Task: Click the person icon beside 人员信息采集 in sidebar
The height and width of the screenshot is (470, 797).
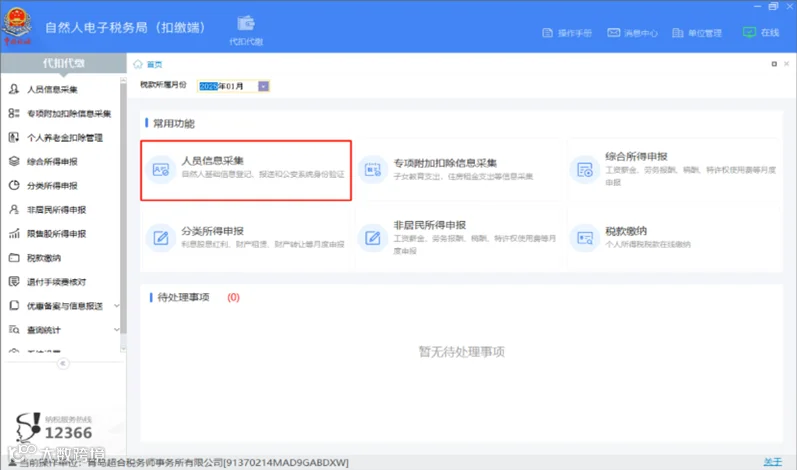Action: pos(14,89)
